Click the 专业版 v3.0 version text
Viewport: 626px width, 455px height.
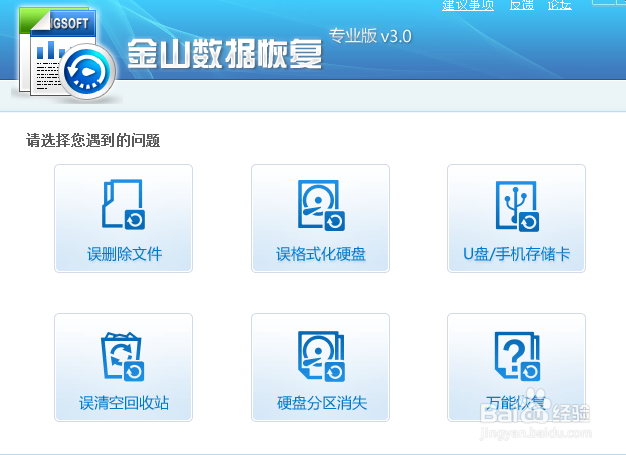(x=370, y=36)
